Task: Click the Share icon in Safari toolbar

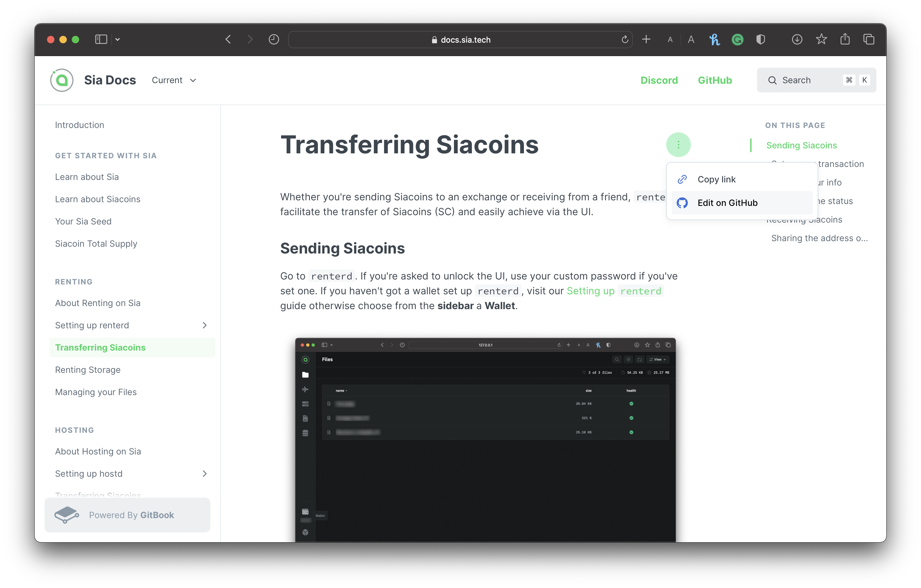Action: tap(845, 39)
